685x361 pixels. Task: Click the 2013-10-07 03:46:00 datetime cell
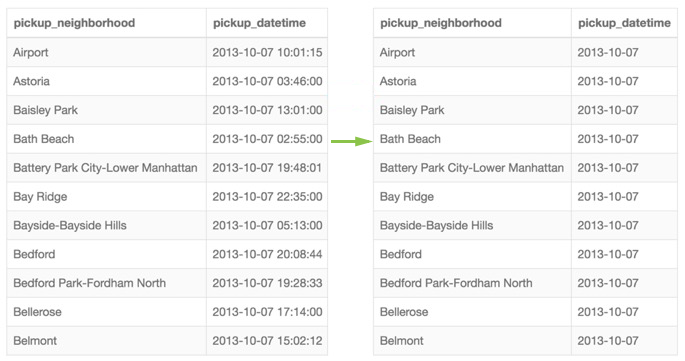pos(267,81)
